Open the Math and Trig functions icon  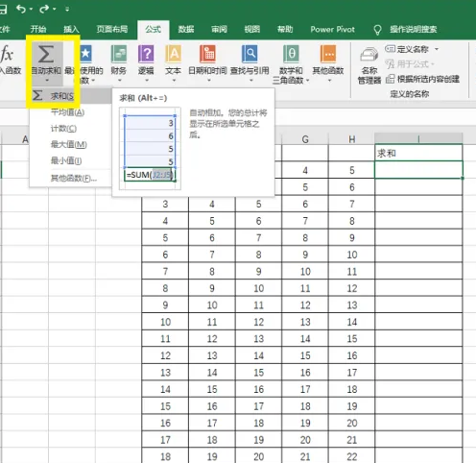point(291,54)
